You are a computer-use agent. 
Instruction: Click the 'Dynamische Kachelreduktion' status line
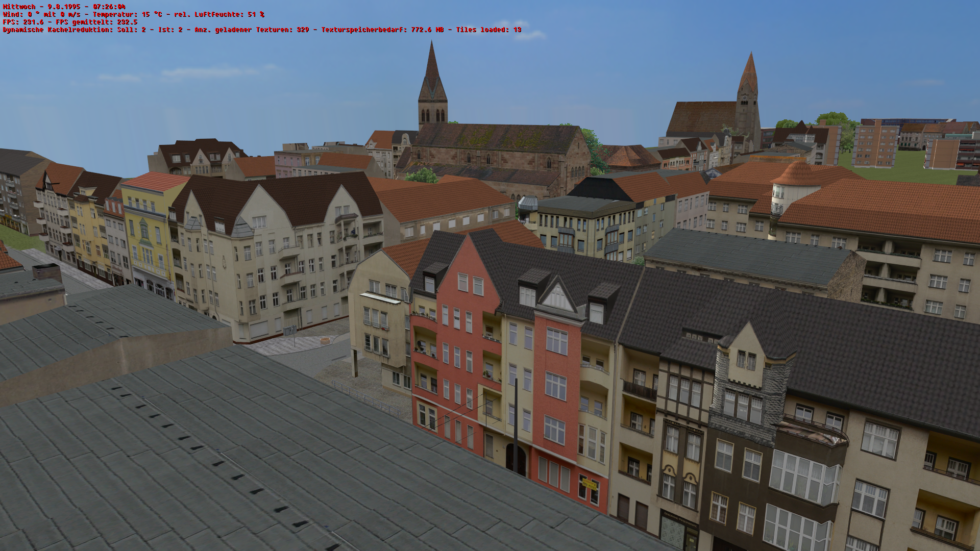point(56,30)
